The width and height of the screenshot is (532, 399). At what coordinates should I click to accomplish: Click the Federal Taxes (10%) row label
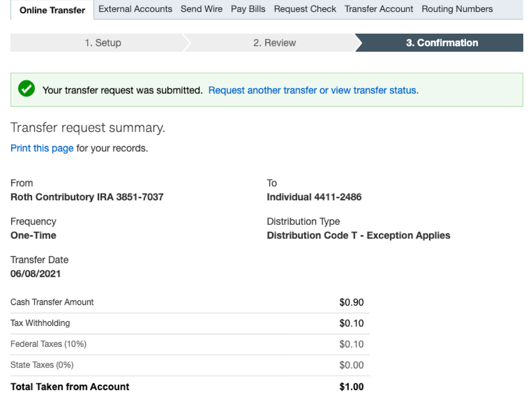48,344
